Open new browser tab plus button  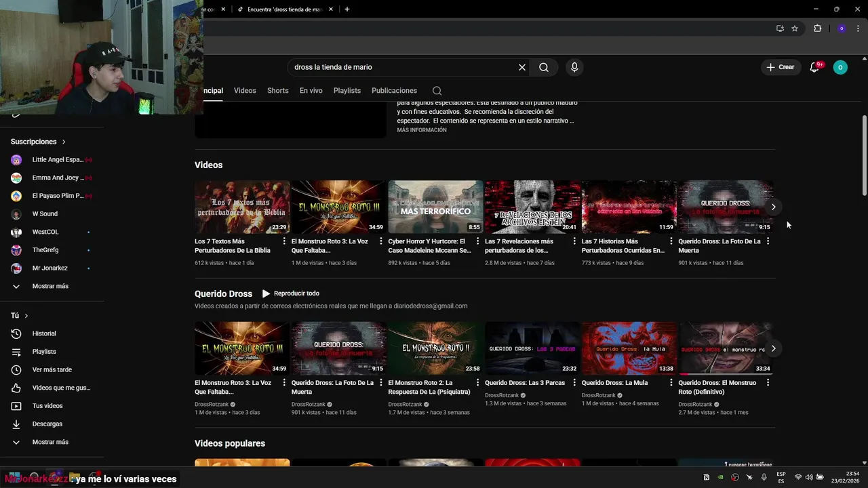point(347,9)
